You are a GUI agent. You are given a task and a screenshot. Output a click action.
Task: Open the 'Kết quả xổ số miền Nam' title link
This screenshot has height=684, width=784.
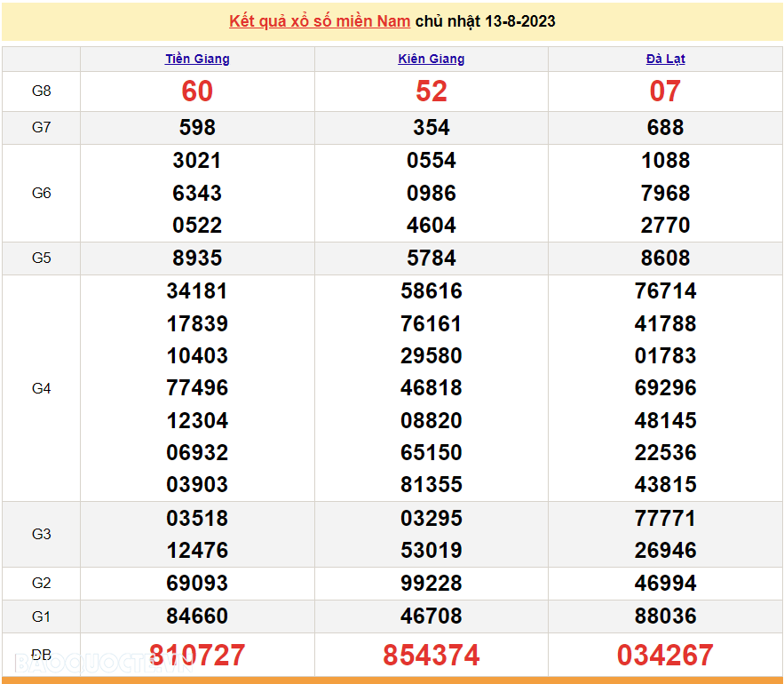pyautogui.click(x=320, y=21)
